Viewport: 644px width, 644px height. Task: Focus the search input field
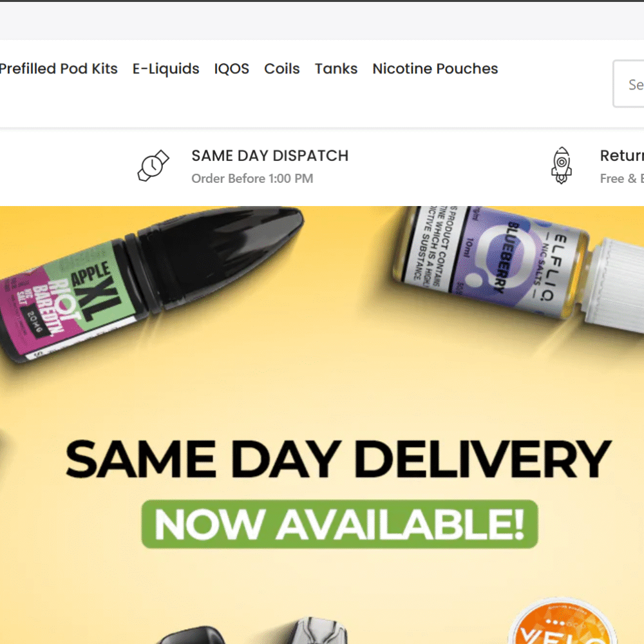629,84
